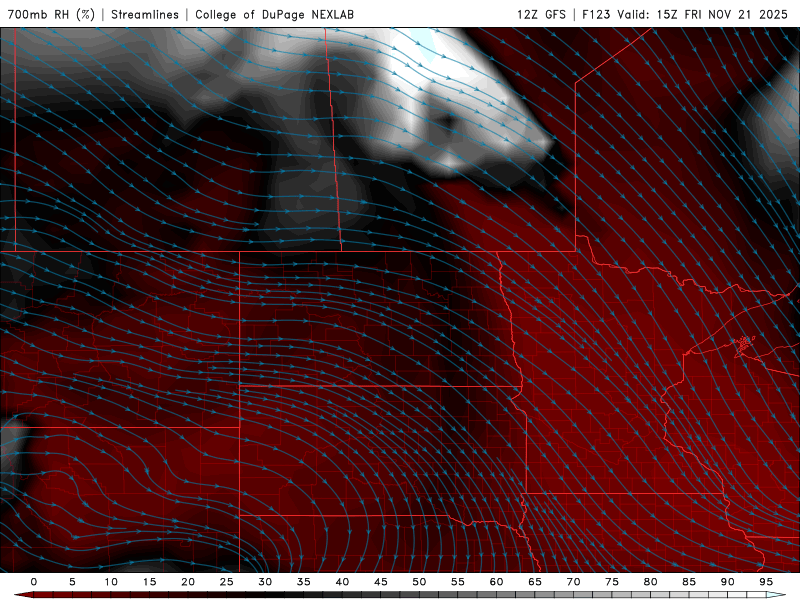The height and width of the screenshot is (600, 800).
Task: Select the '10' label on the color scale
Action: tap(111, 582)
